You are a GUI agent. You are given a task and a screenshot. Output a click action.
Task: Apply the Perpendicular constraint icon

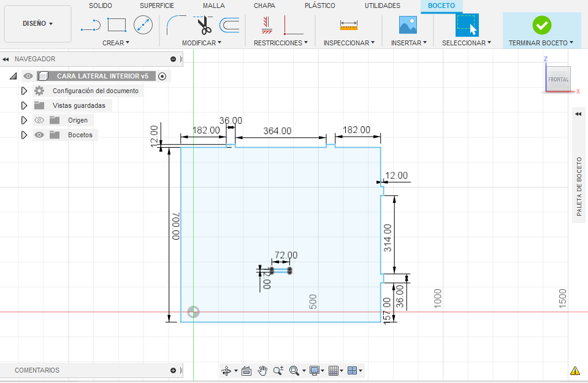(293, 25)
